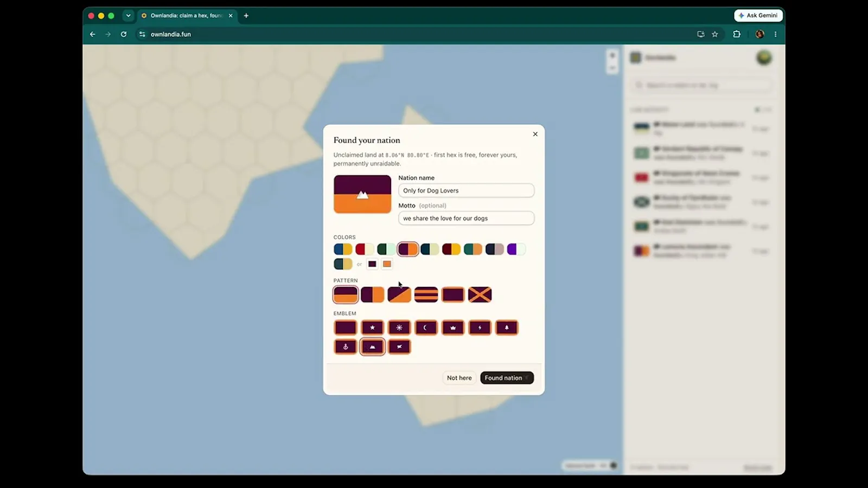
Task: Select the tree emblem
Action: (x=507, y=328)
